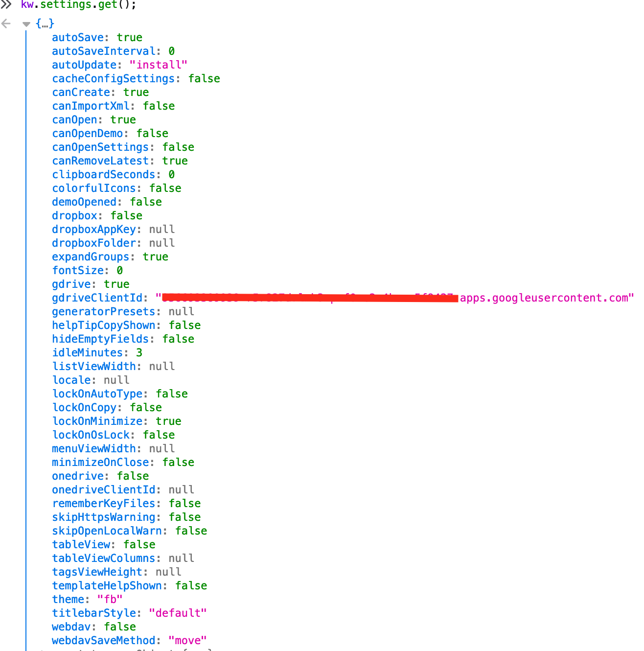
Task: Select the webdavSaveMethod "move" value
Action: click(x=187, y=640)
